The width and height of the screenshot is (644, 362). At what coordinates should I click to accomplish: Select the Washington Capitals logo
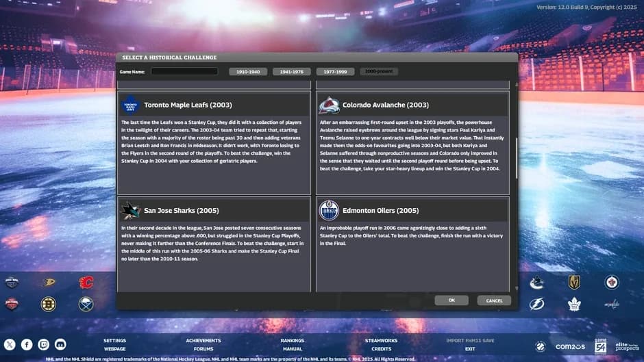click(612, 304)
